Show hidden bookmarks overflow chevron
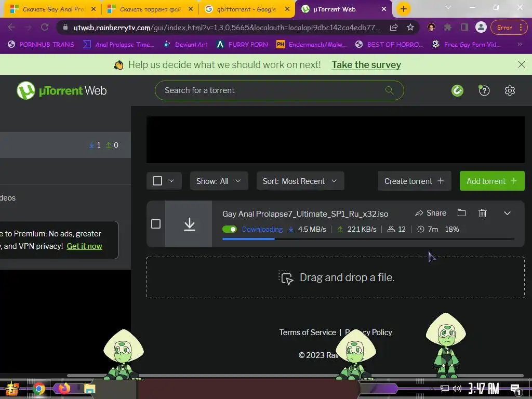Viewport: 532px width, 399px height. click(520, 44)
